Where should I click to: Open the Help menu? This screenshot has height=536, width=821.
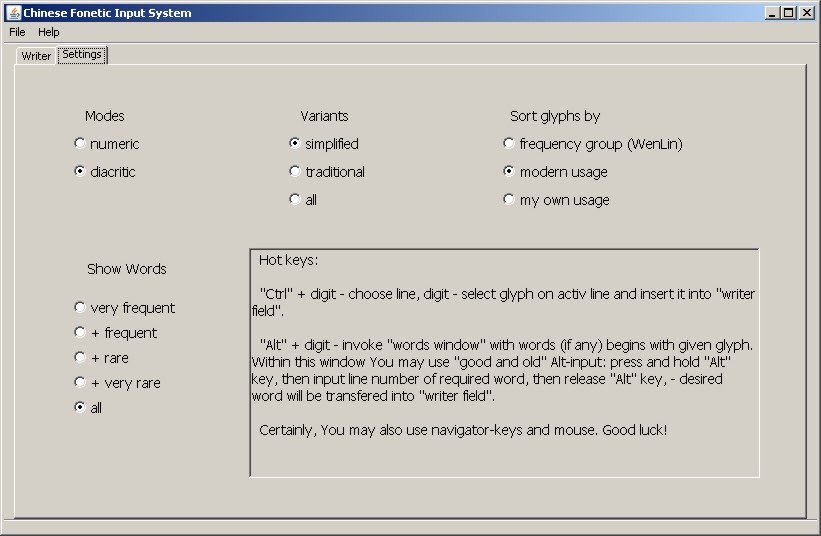pos(49,32)
